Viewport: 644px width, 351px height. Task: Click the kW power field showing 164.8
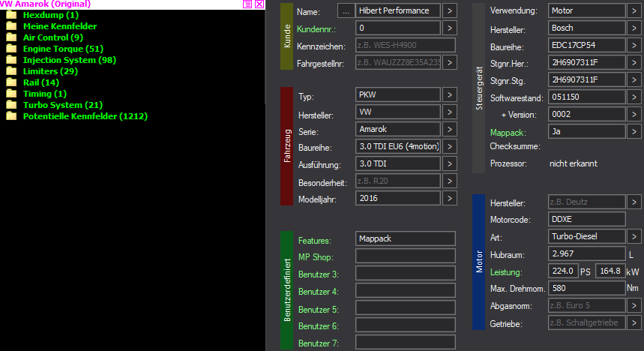[x=610, y=271]
